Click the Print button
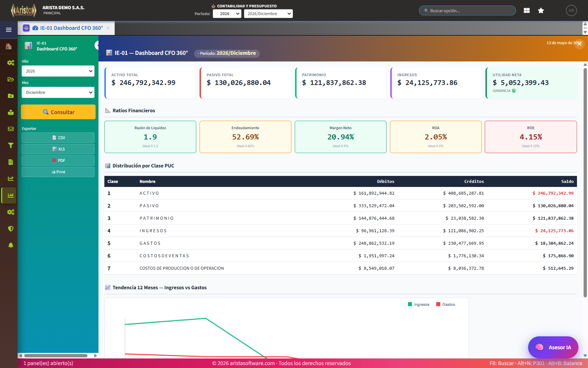The width and height of the screenshot is (588, 368). tap(58, 172)
